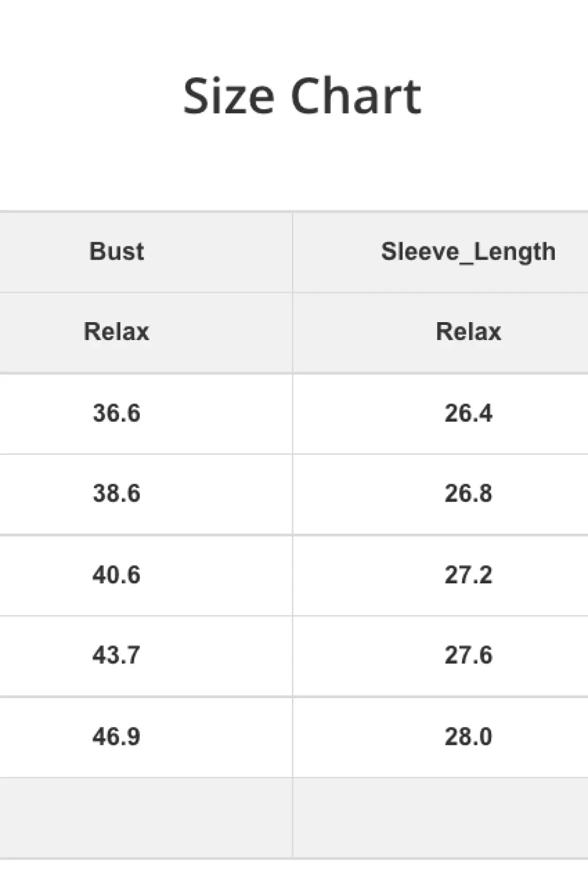Click the divider between Bust and Sleeve_Length headers

tap(293, 252)
